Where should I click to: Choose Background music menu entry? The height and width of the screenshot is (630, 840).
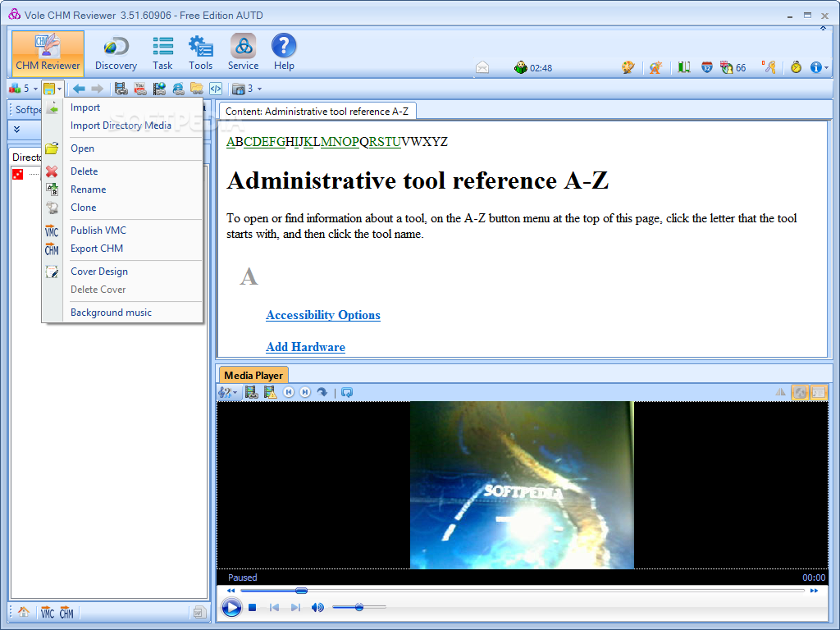pyautogui.click(x=111, y=313)
